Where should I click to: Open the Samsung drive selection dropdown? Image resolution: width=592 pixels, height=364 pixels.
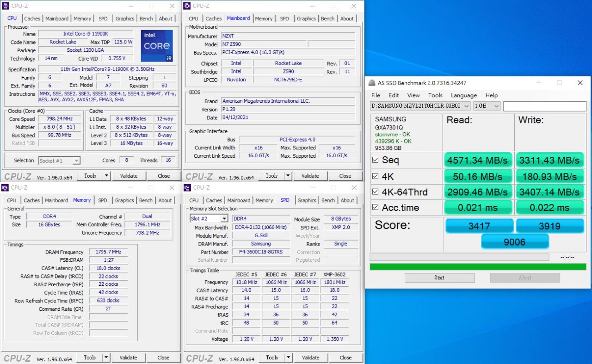420,106
